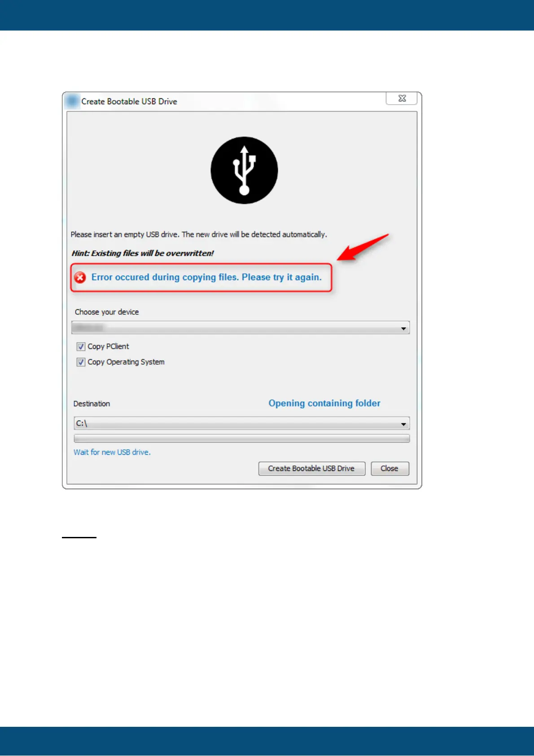Viewport: 534px width, 756px height.
Task: Click the Hint: Existing files overwritten text
Action: click(143, 253)
